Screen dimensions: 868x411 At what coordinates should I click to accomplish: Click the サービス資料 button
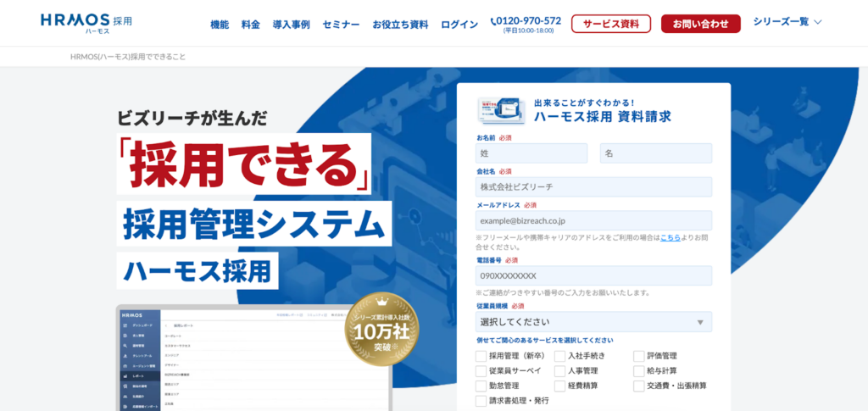point(610,24)
